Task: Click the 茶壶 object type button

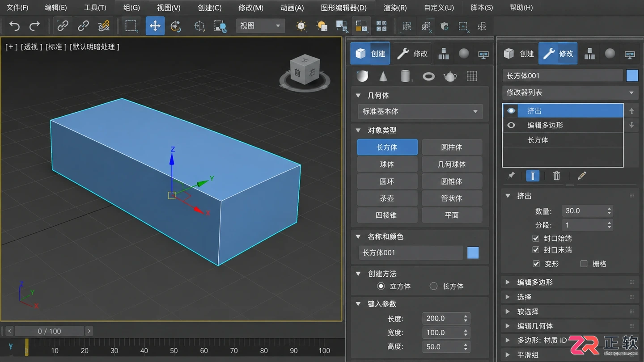Action: click(387, 198)
